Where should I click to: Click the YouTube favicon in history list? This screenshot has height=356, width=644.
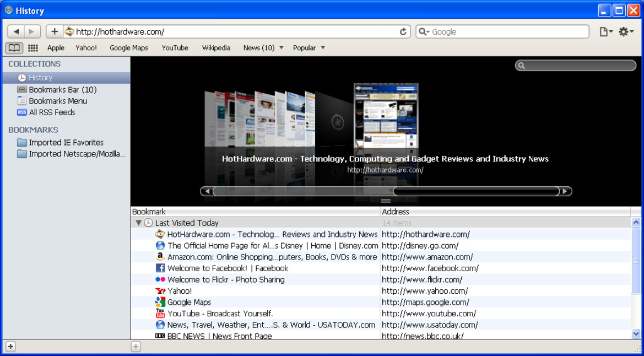tap(160, 313)
